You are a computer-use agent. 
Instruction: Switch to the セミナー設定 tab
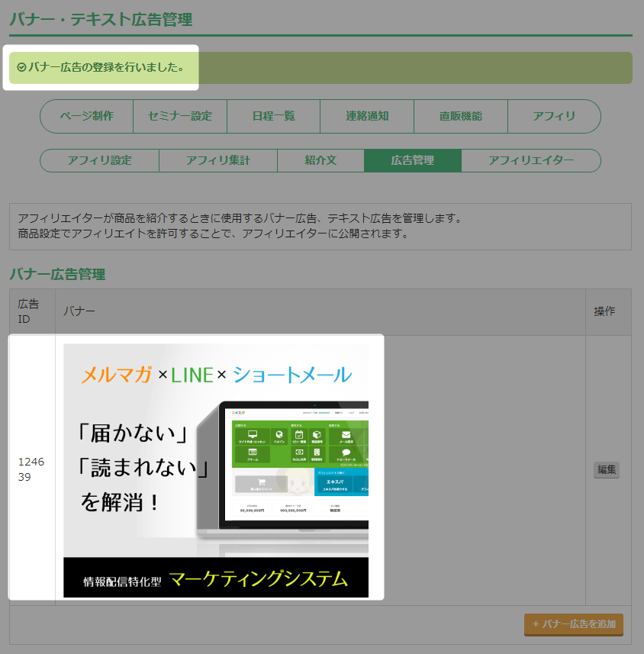(x=180, y=116)
